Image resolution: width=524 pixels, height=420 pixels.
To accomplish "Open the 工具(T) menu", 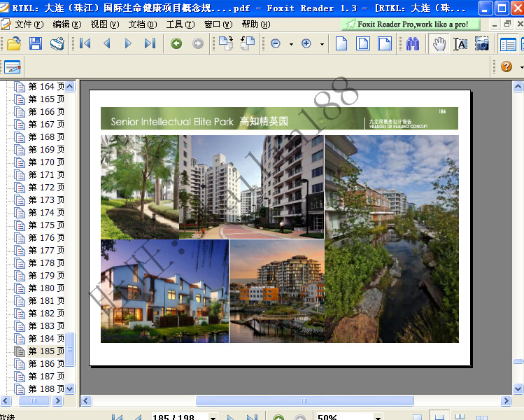I will 180,24.
